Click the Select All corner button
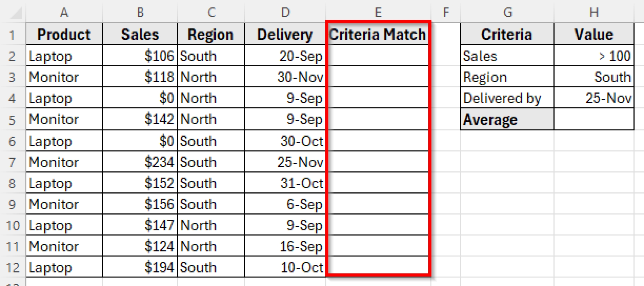 (12, 13)
